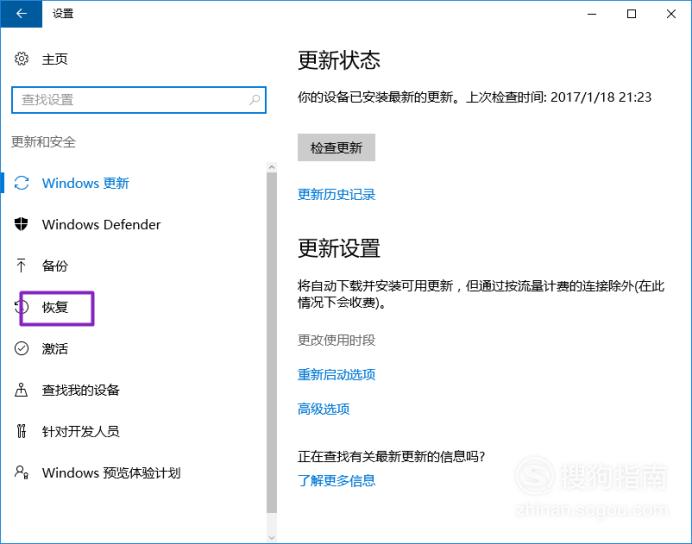Image resolution: width=692 pixels, height=544 pixels.
Task: Open 高级选项 link
Action: (323, 409)
